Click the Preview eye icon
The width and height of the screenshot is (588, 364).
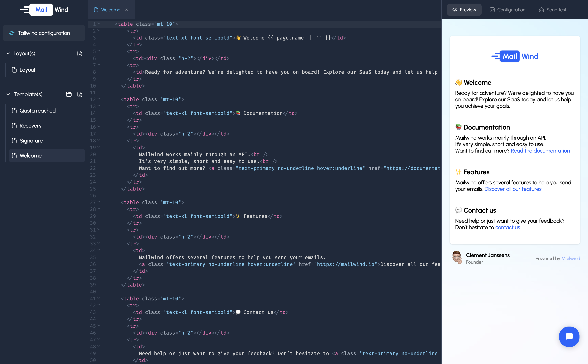pyautogui.click(x=455, y=10)
